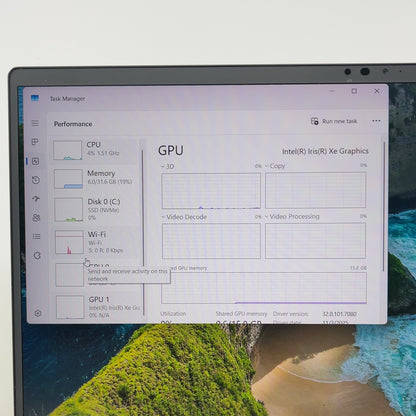Click the Intel(R) Iris(R) Xe Graphics label

click(x=325, y=151)
